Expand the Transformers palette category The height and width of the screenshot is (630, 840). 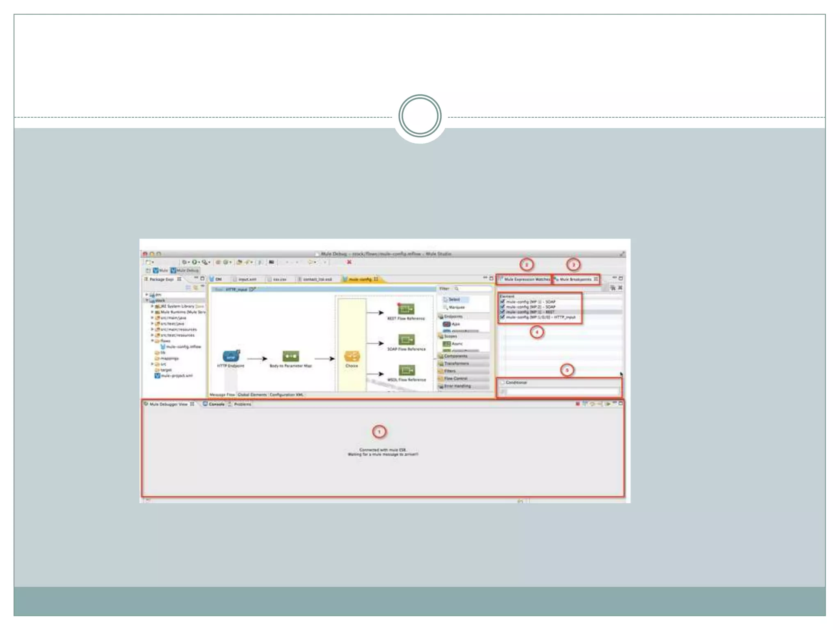[x=456, y=363]
